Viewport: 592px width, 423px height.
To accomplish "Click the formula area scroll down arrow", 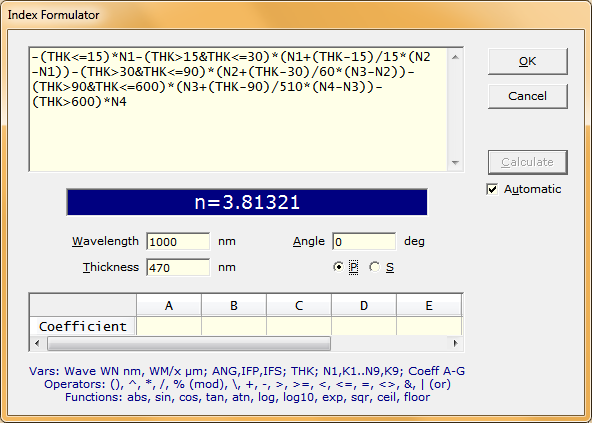I will click(x=455, y=163).
